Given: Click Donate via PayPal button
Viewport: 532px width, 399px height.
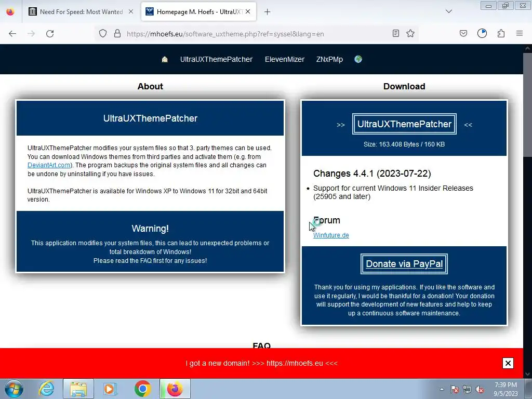Looking at the screenshot, I should 404,264.
